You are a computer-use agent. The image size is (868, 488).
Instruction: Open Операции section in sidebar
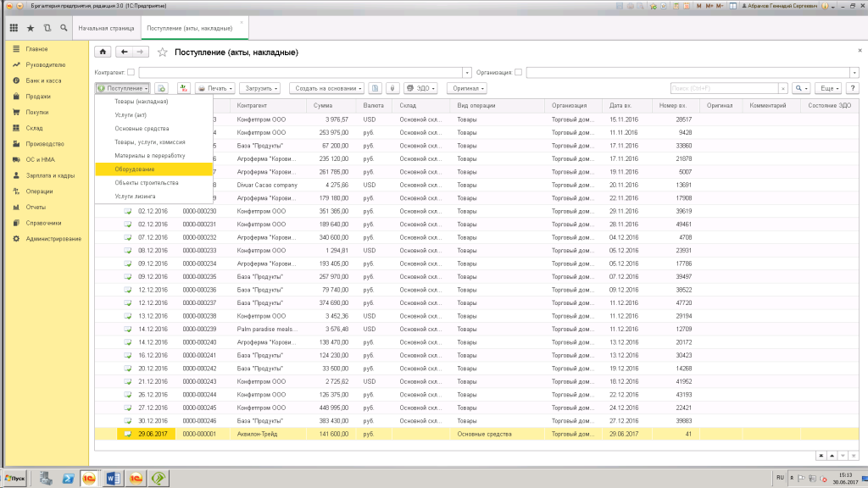click(x=39, y=191)
